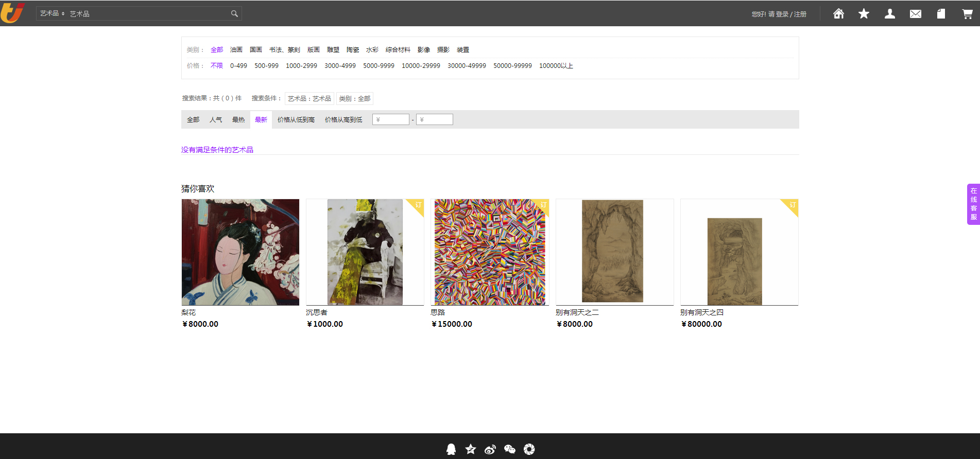Screen dimensions: 980x459
Task: Focus the search text field
Action: coord(149,14)
